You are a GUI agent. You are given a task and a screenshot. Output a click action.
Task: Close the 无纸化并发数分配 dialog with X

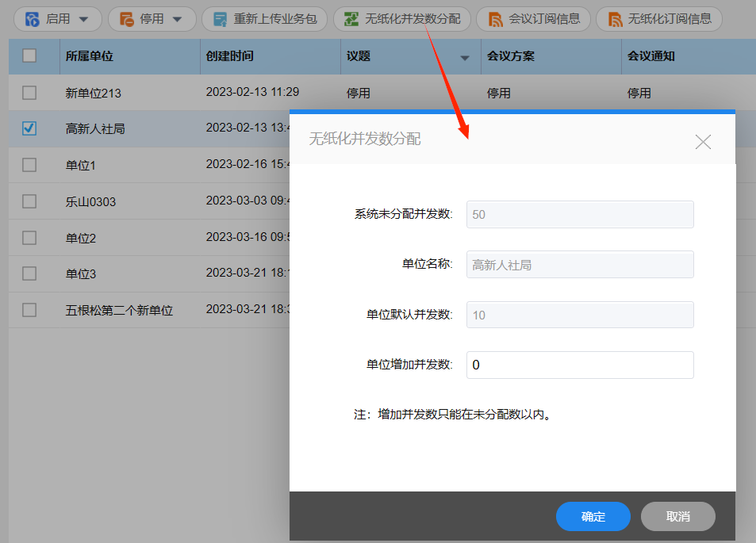(x=703, y=142)
